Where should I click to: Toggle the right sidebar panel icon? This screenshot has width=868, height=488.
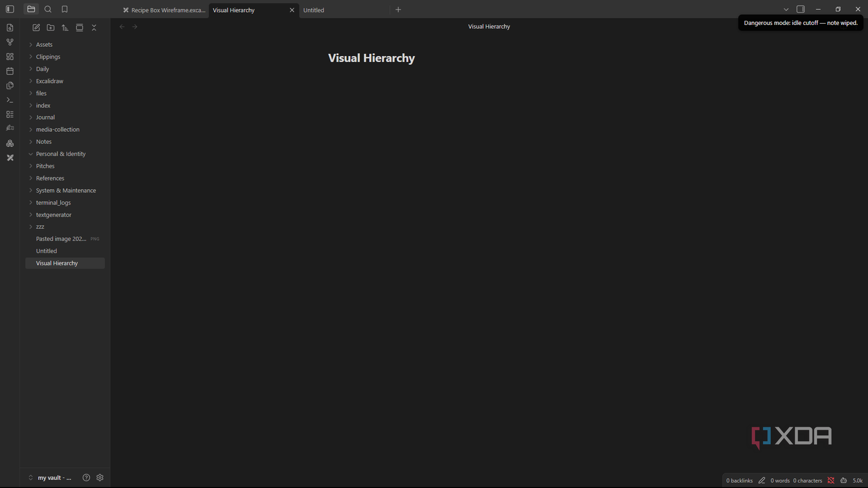[x=801, y=9]
